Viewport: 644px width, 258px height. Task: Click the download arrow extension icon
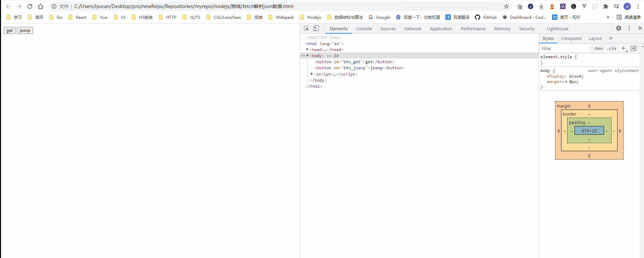541,6
